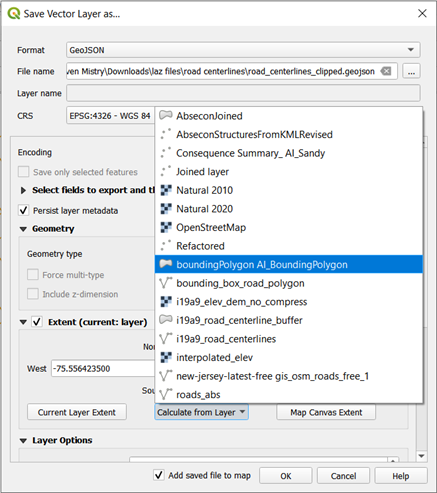Click the point icon beside AbseconStructuresFromKMLRevised

166,134
